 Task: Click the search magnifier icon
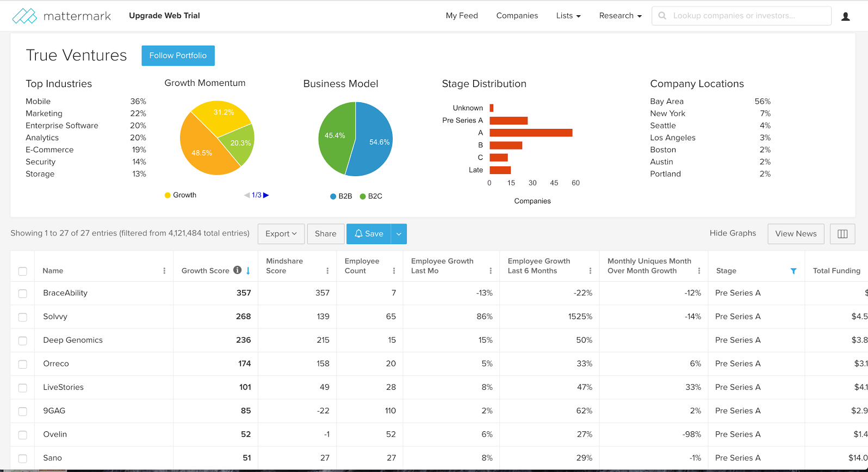pyautogui.click(x=662, y=16)
